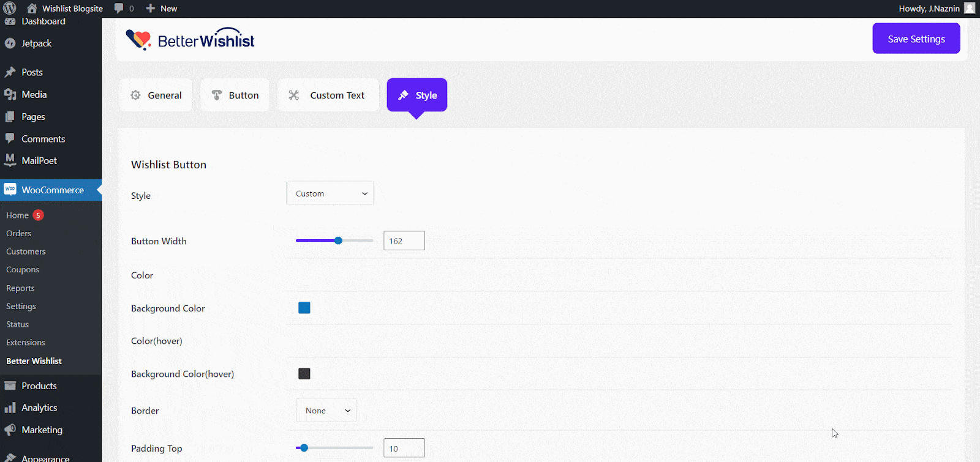Viewport: 980px width, 462px height.
Task: Open WooCommerce Extensions submenu
Action: point(26,343)
